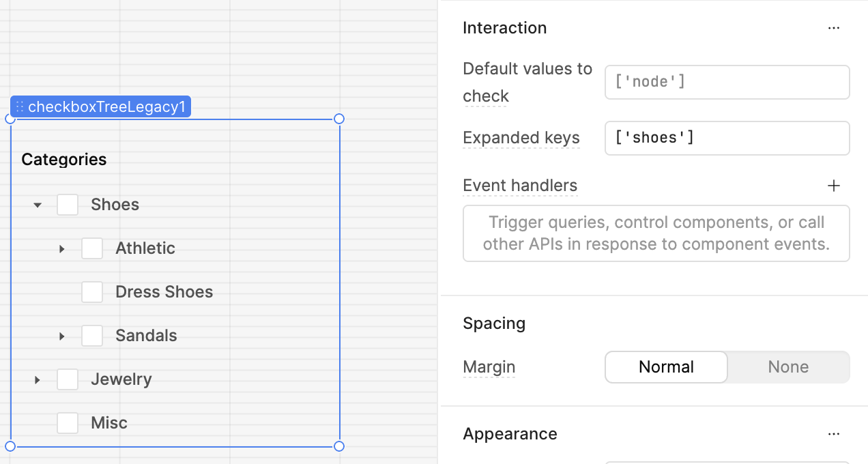Check the Jewelry checkbox
Screen dimensions: 868x464
coord(68,379)
